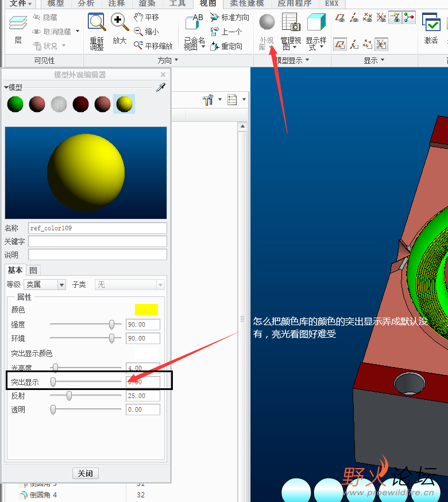
Task: Open the 重定向 (Reorient) tool
Action: [226, 46]
